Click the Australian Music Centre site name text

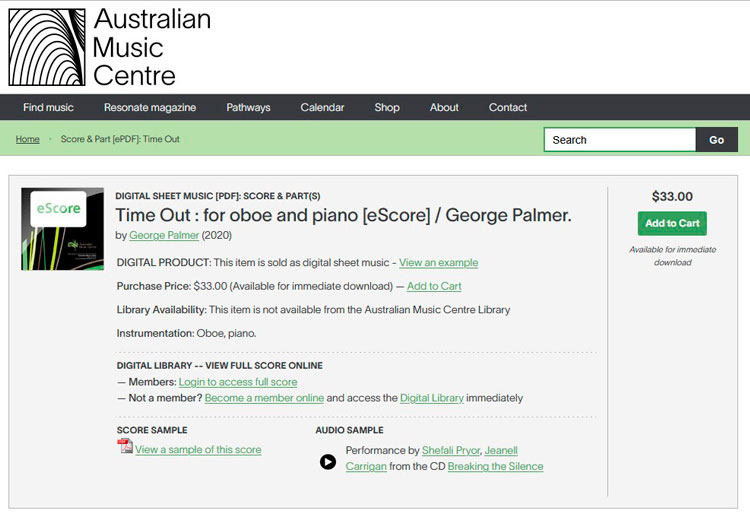[152, 47]
